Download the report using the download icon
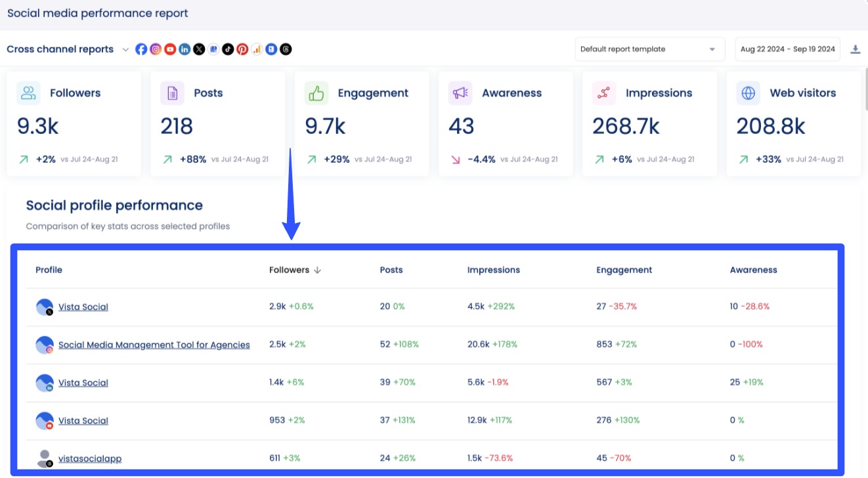 click(x=855, y=49)
